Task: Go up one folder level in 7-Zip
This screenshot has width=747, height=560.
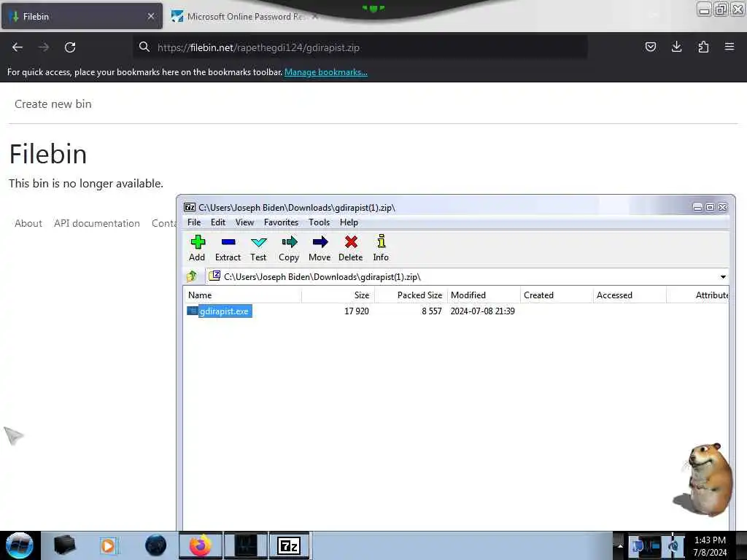Action: click(x=192, y=276)
